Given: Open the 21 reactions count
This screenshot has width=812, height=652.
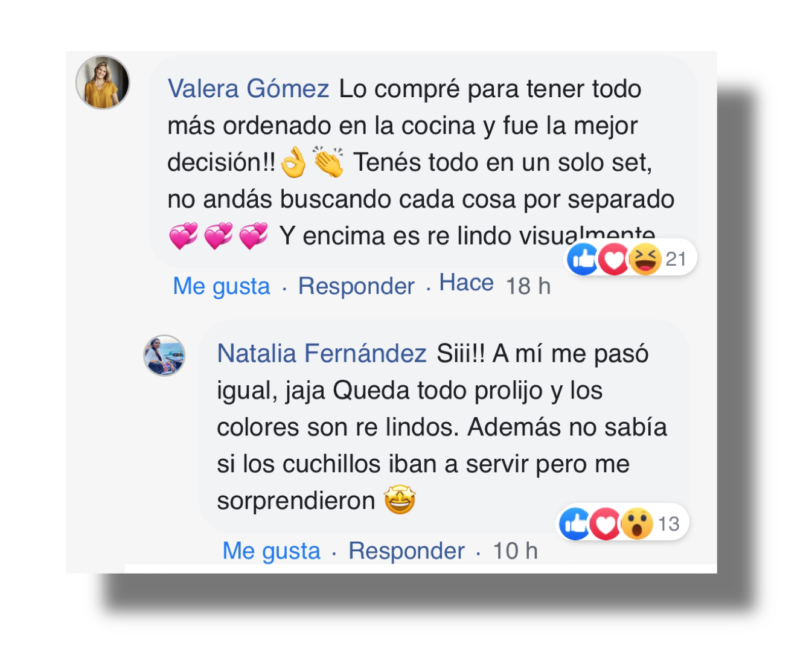Looking at the screenshot, I should [676, 259].
